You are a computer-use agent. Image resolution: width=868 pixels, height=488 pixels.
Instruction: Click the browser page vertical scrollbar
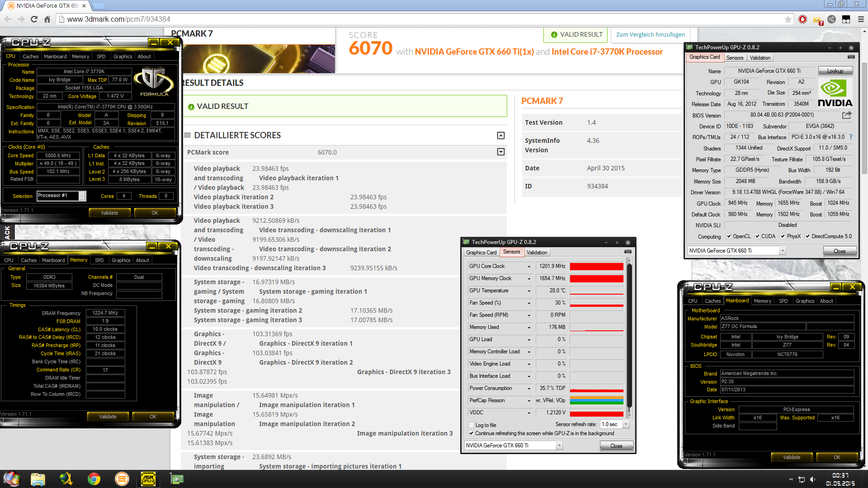pos(864,117)
